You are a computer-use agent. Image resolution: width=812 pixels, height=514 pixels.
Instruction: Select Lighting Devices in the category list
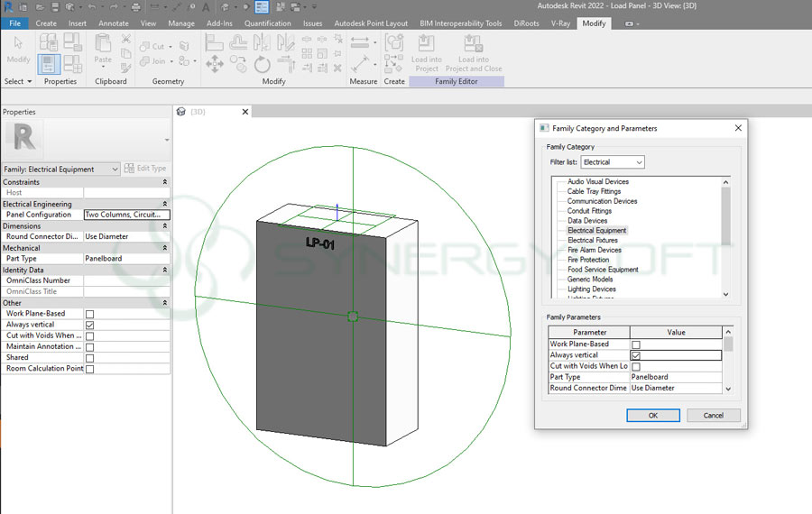(x=590, y=289)
